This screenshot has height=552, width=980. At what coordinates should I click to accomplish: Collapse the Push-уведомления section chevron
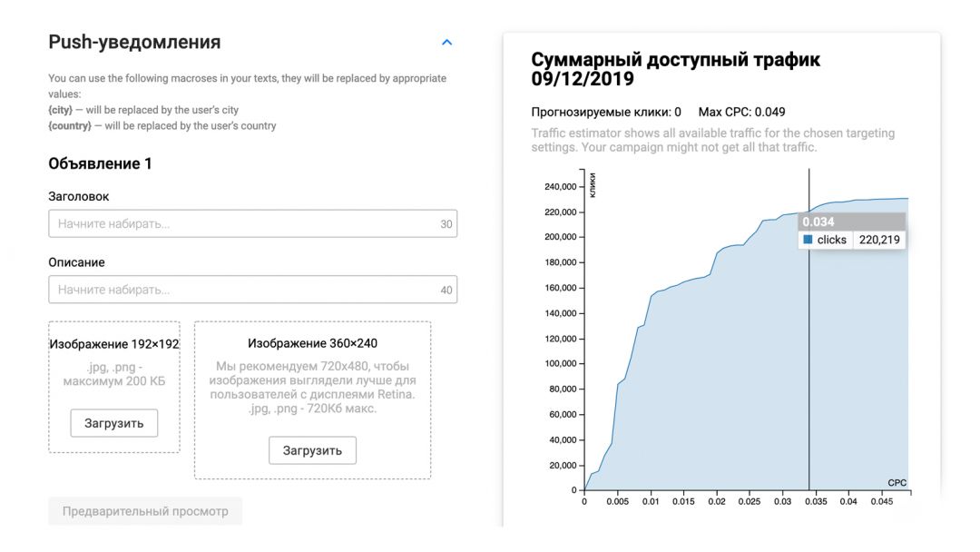(446, 41)
